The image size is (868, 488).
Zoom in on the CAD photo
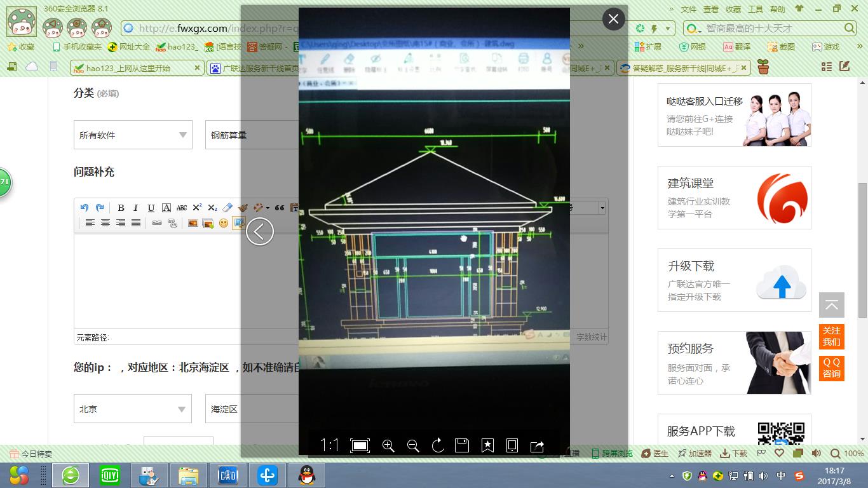coord(388,446)
